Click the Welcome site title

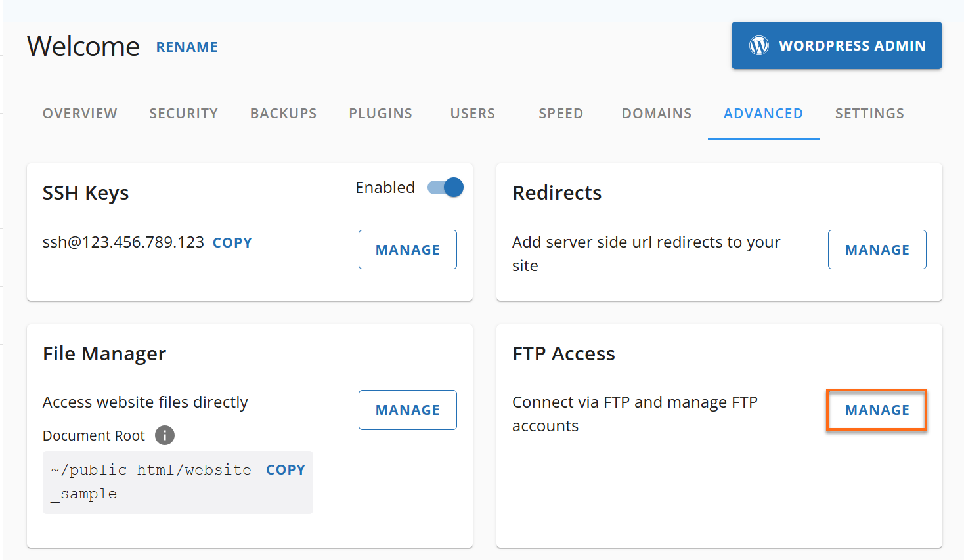pos(83,47)
